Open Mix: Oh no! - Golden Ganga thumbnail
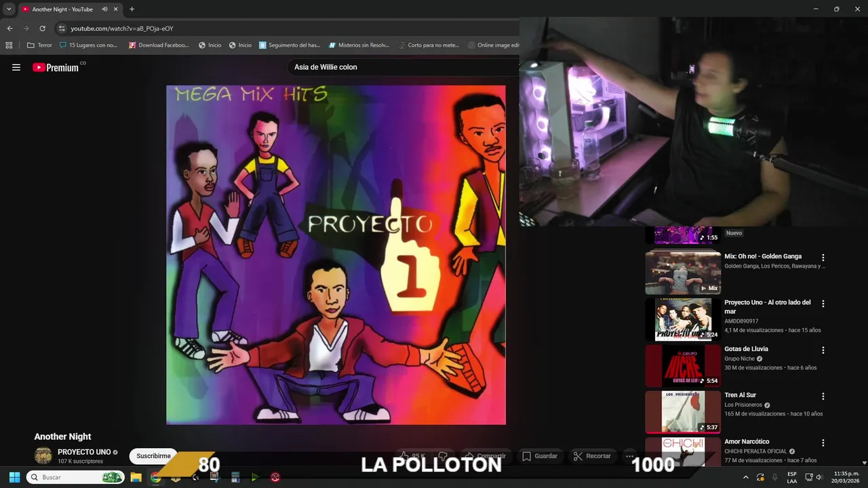The height and width of the screenshot is (488, 868). 683,273
